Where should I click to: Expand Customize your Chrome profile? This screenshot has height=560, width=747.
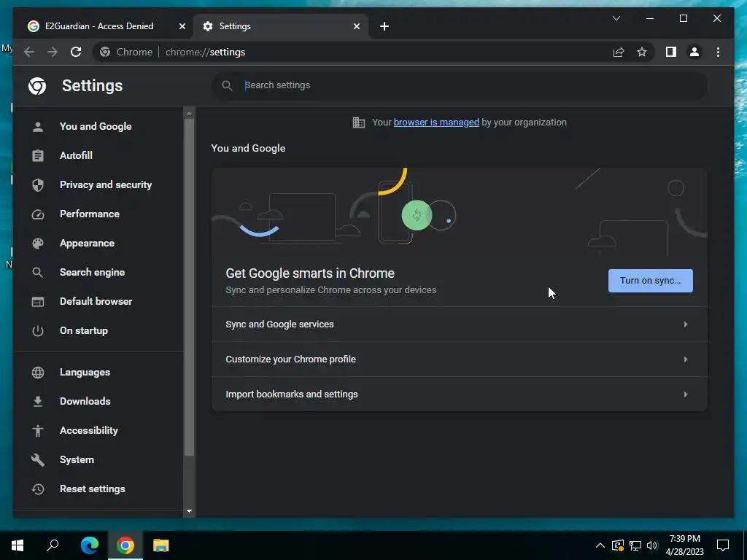(460, 359)
